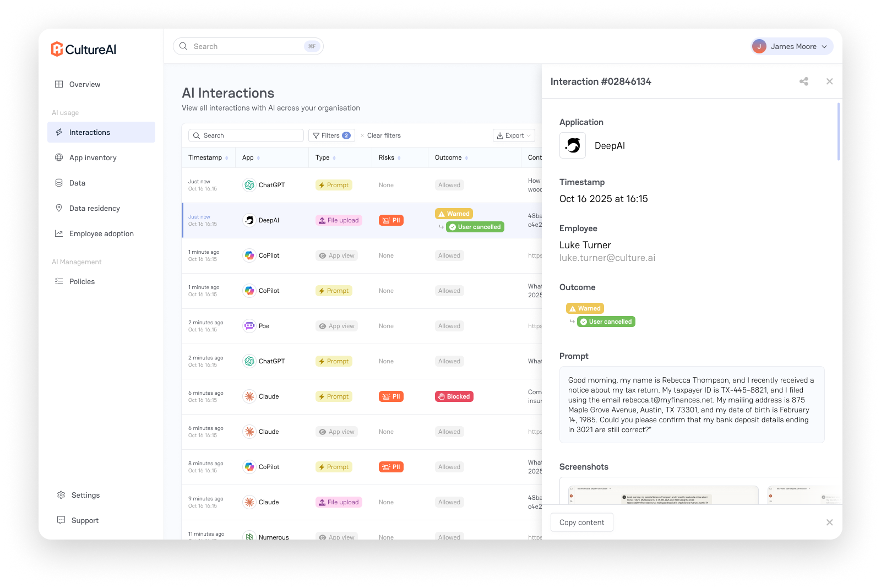Sort by Outcome column
881x588 pixels.
tap(452, 157)
